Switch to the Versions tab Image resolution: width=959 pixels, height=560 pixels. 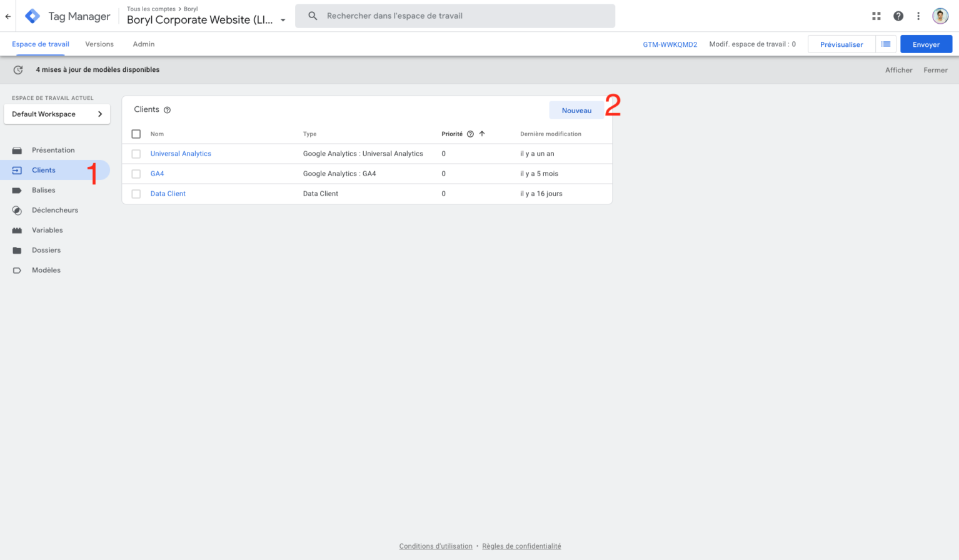(x=99, y=44)
